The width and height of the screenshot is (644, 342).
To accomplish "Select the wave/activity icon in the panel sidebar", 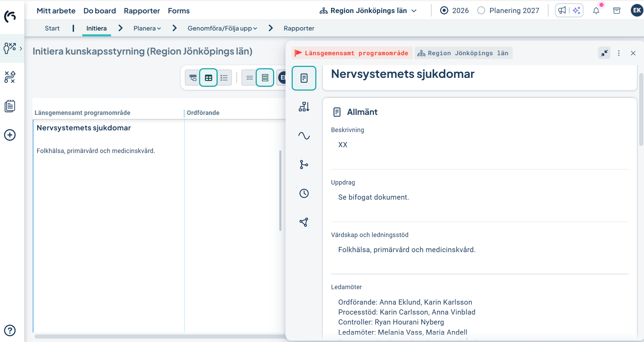I will pyautogui.click(x=304, y=136).
